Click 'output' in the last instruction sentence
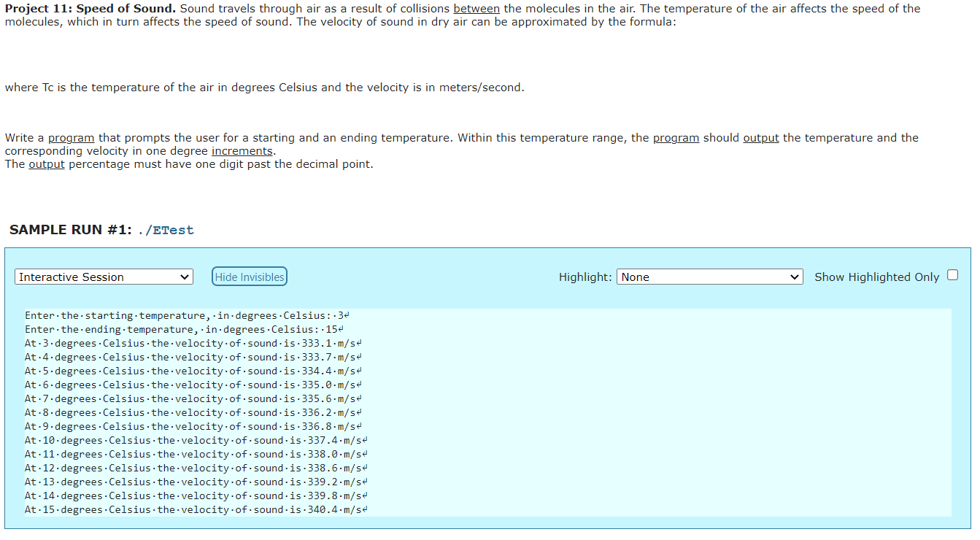This screenshot has height=540, width=980. point(46,163)
